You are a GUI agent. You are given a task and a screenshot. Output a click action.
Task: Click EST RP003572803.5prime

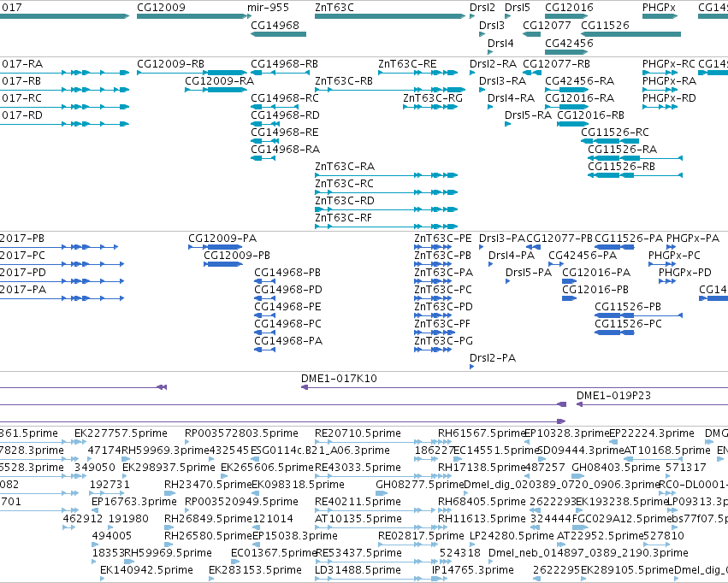click(x=241, y=433)
